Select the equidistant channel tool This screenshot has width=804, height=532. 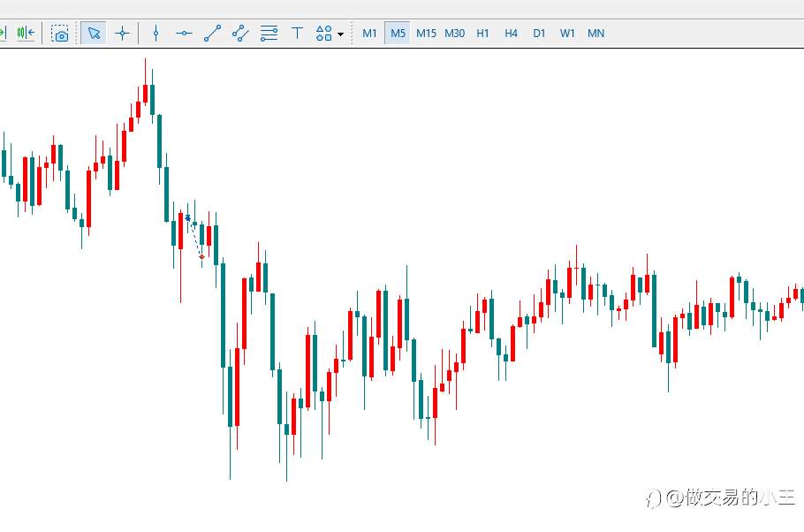point(240,34)
